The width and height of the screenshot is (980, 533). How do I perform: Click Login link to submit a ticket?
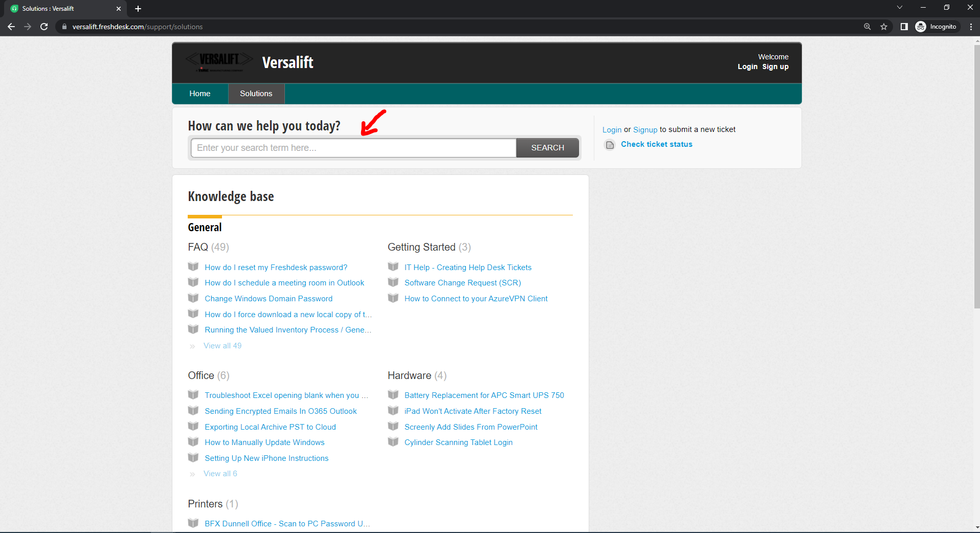[612, 130]
